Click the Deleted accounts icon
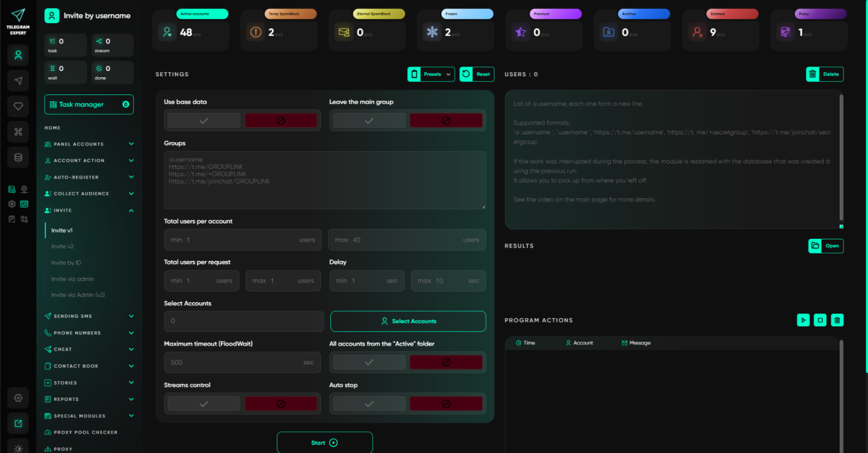Image resolution: width=868 pixels, height=453 pixels. [697, 33]
